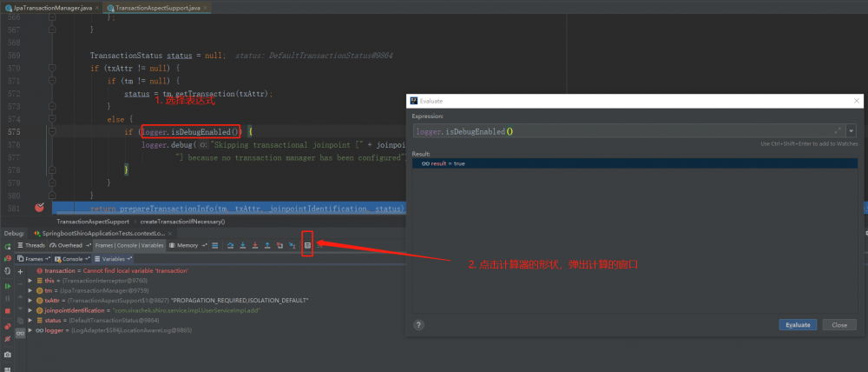Viewport: 868px width, 372px height.
Task: Open View Breakpoints double red dot icon
Action: pos(8,326)
